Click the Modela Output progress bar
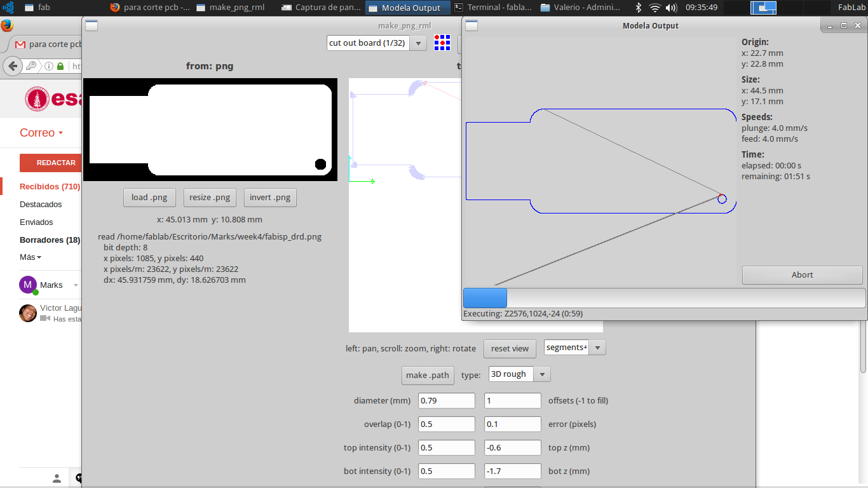868x488 pixels. tap(664, 298)
